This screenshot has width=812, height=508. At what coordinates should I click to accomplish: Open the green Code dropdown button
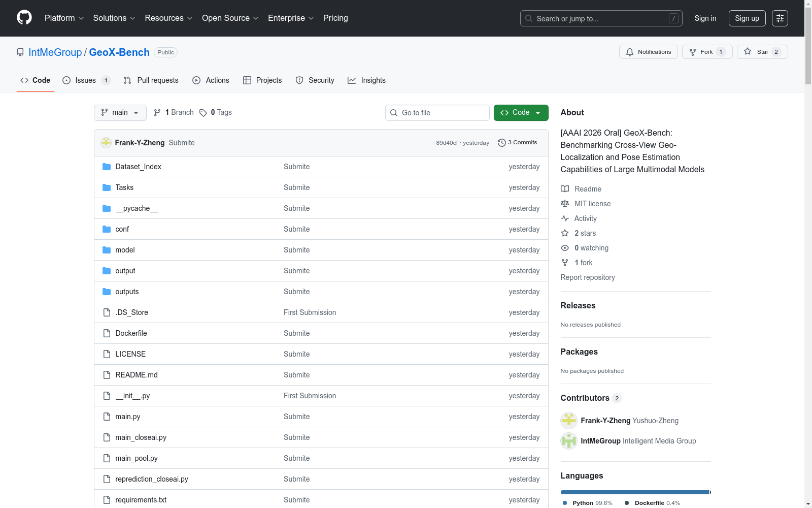point(521,113)
